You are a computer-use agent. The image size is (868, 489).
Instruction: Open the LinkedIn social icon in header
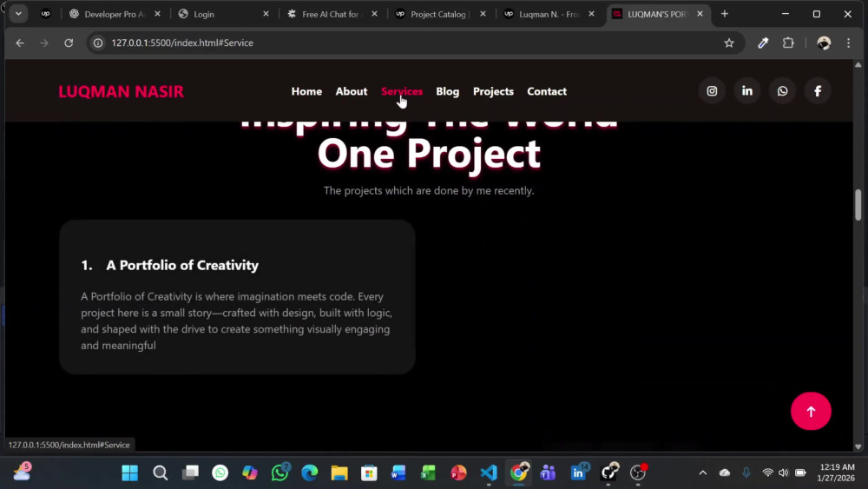(747, 91)
